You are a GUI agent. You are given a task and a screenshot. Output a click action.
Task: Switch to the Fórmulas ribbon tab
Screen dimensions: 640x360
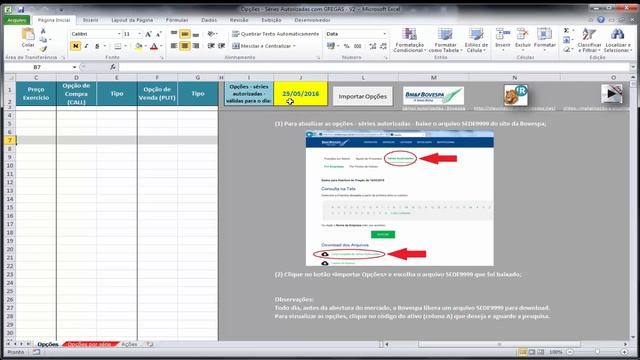tap(177, 20)
